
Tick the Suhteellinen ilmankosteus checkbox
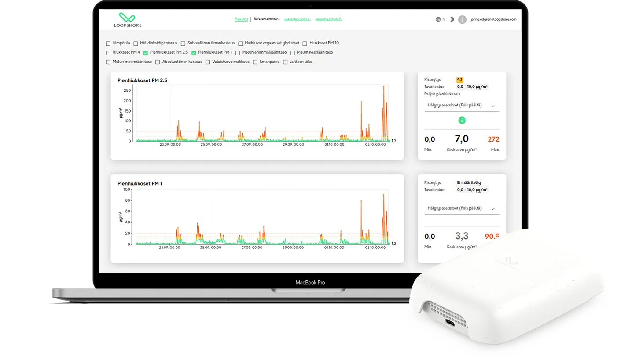point(183,44)
